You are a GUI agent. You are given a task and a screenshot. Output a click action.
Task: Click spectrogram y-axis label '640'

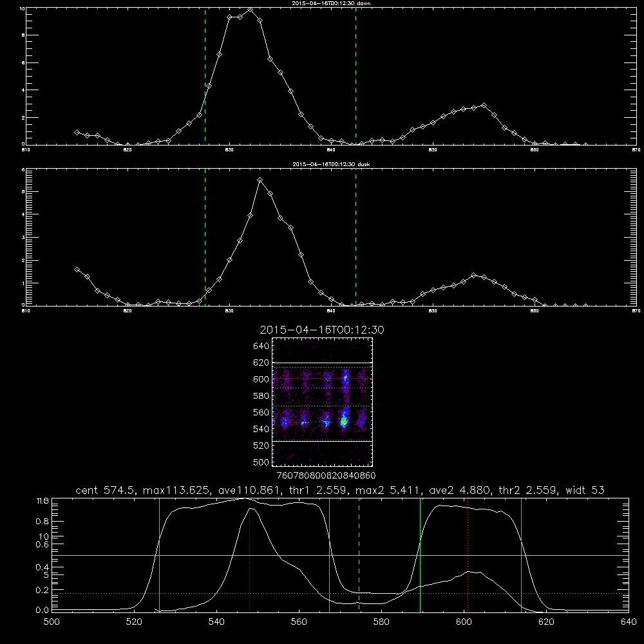coord(261,346)
